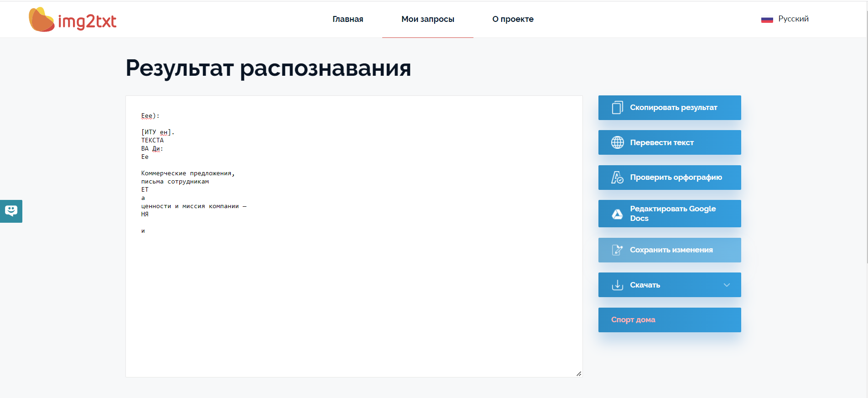This screenshot has height=398, width=868.
Task: Click the Google Drive icon
Action: 617,214
